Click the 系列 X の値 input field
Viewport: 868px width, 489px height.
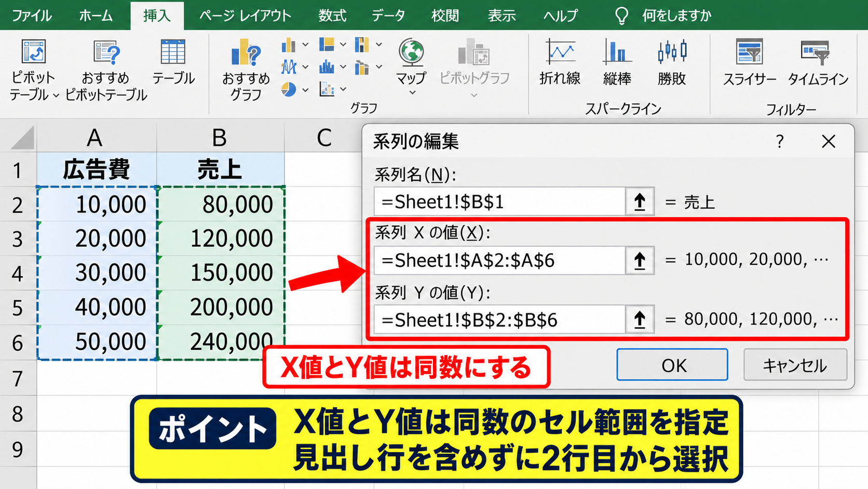pyautogui.click(x=499, y=260)
